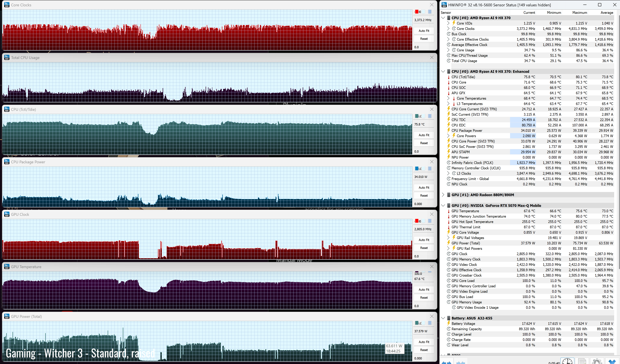This screenshot has height=364, width=620.
Task: Click the teal graph color swatch in CPU (Tctl/Tdie)
Action: pyautogui.click(x=417, y=116)
